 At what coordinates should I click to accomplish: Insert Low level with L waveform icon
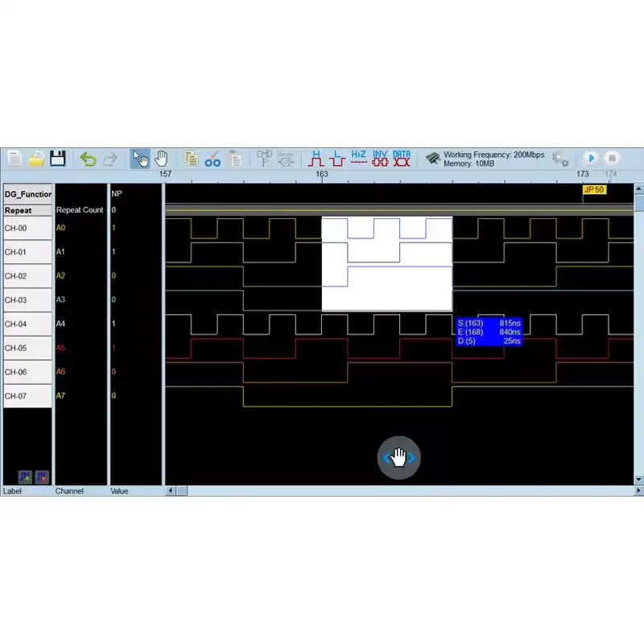(x=337, y=158)
